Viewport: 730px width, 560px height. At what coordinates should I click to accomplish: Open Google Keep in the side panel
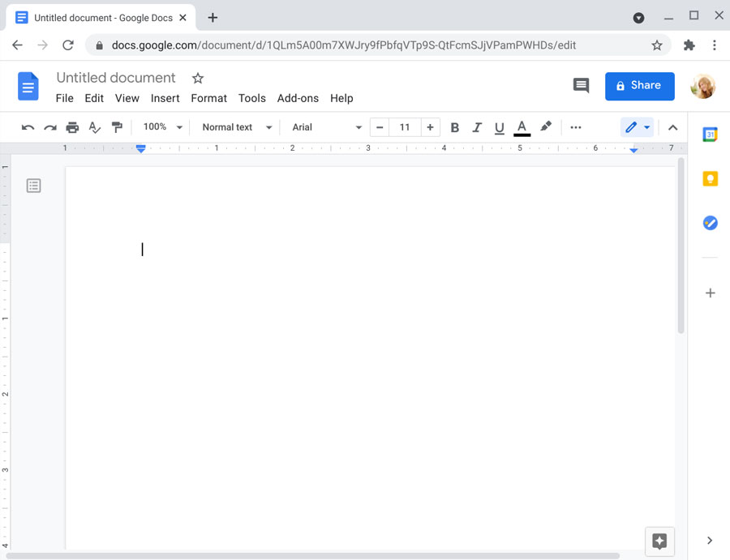(x=710, y=178)
